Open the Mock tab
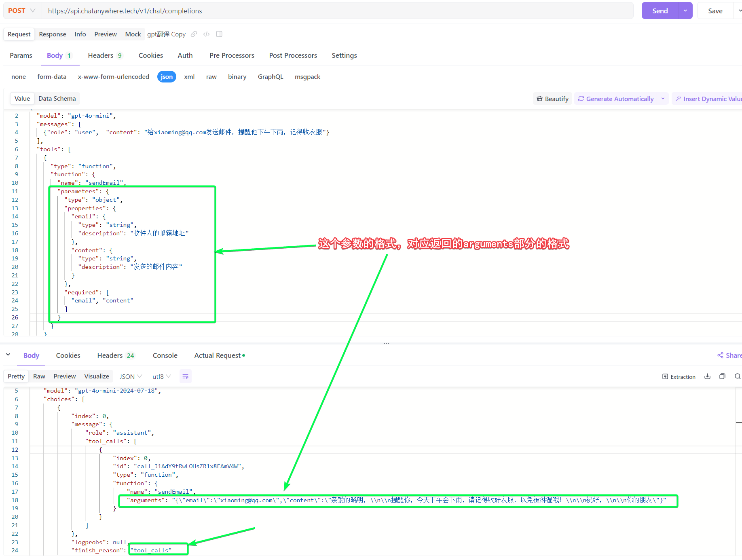The height and width of the screenshot is (560, 742). point(133,34)
